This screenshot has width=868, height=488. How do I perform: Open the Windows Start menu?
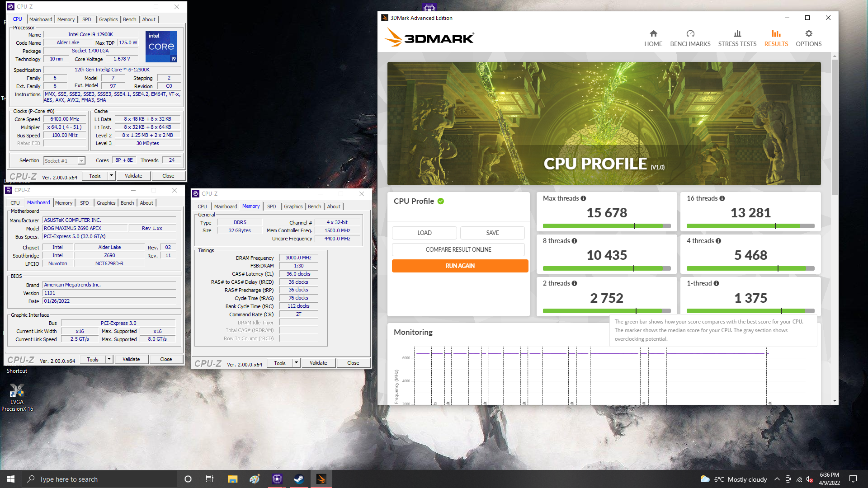point(11,479)
